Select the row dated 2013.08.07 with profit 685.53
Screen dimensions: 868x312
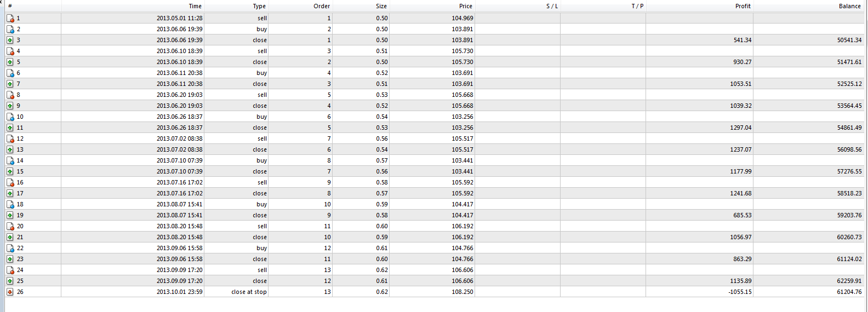point(435,215)
